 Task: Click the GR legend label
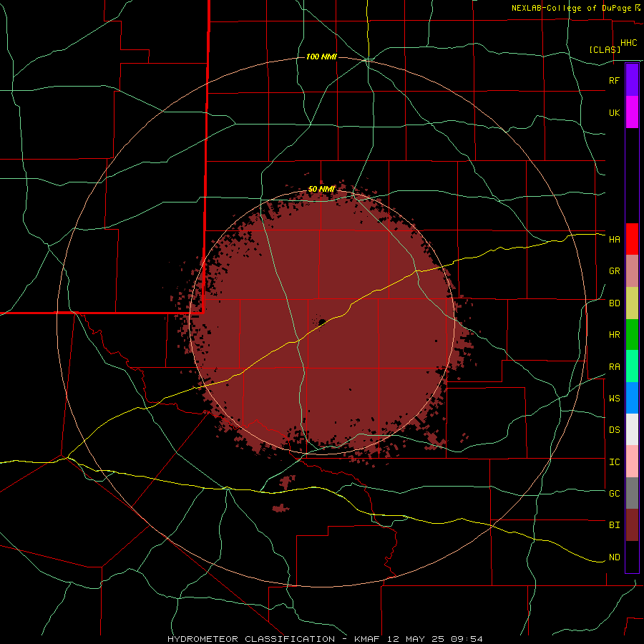614,271
